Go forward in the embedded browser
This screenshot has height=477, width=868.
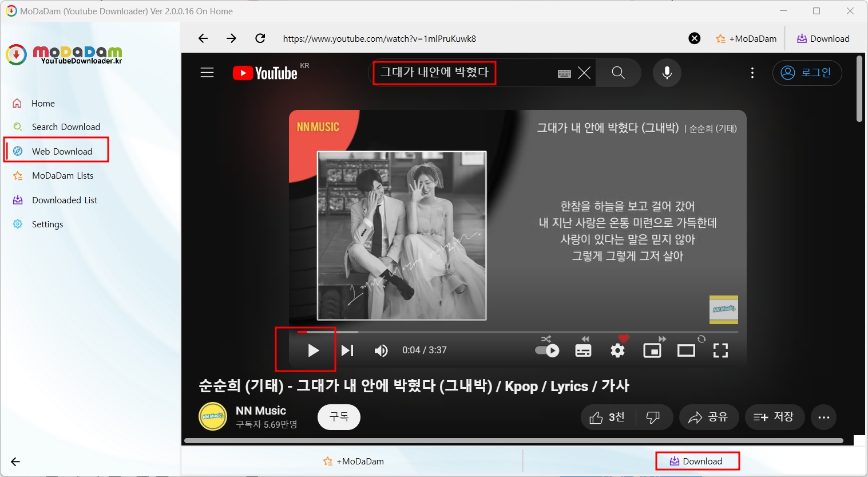click(x=231, y=38)
